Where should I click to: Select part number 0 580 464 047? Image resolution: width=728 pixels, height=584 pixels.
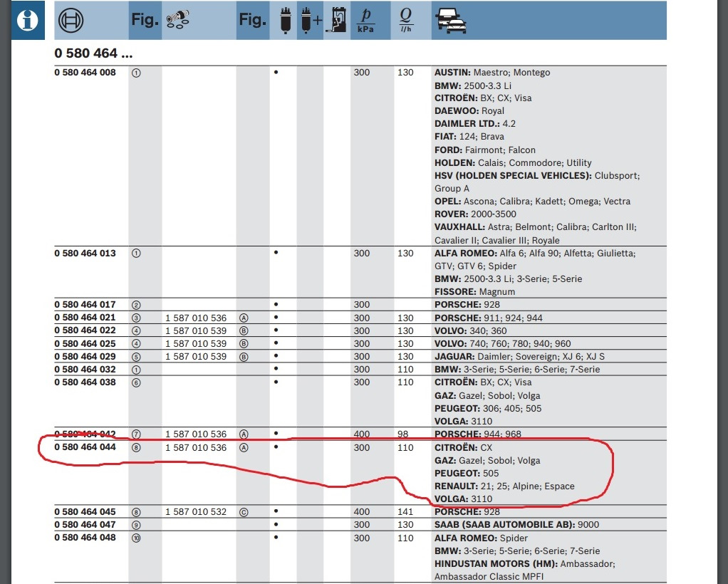click(85, 525)
